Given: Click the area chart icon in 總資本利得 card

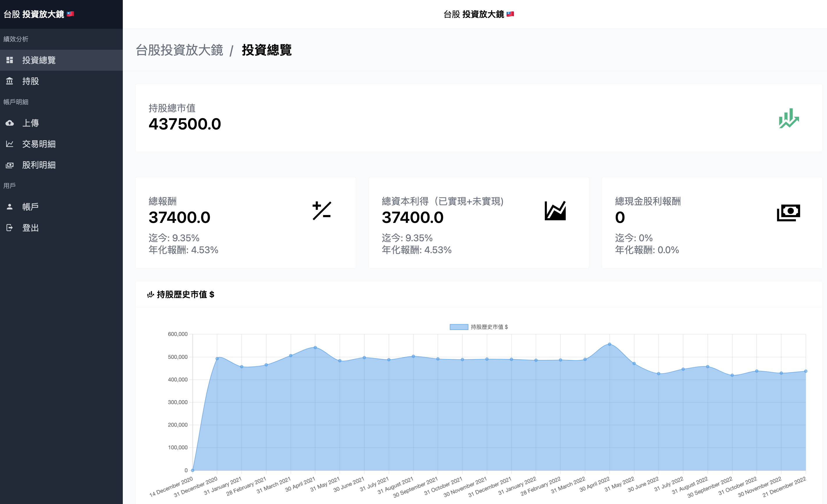Looking at the screenshot, I should tap(555, 211).
